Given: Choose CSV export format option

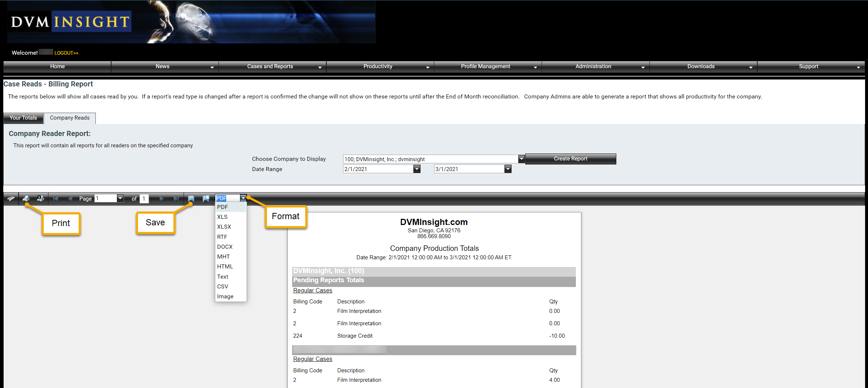Looking at the screenshot, I should pyautogui.click(x=223, y=287).
